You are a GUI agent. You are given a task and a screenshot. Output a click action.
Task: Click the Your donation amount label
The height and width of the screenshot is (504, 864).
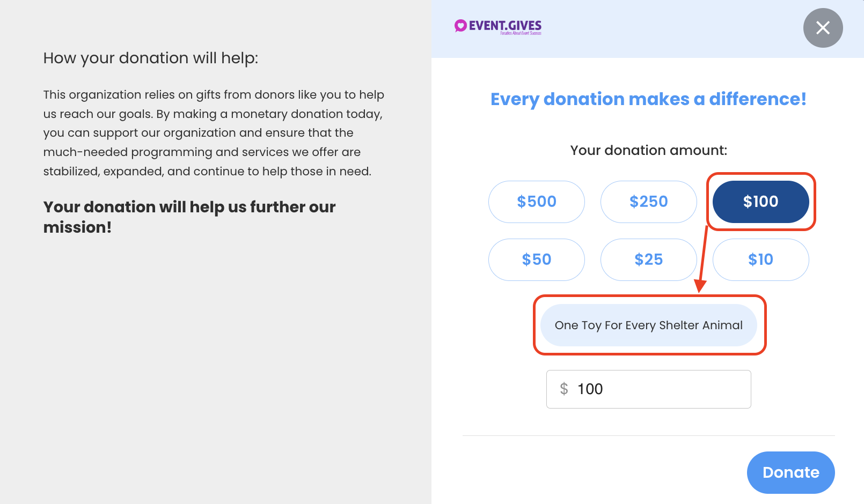tap(648, 150)
